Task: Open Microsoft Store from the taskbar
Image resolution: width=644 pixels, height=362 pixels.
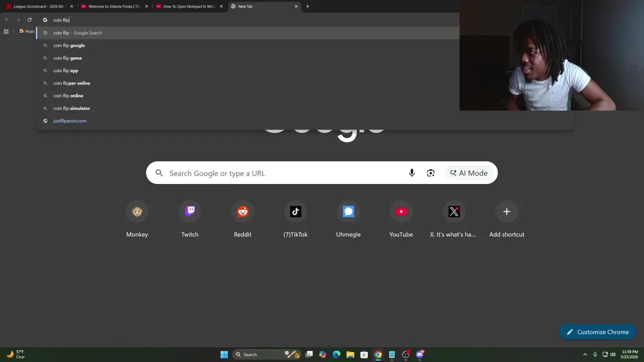Action: coord(364,354)
